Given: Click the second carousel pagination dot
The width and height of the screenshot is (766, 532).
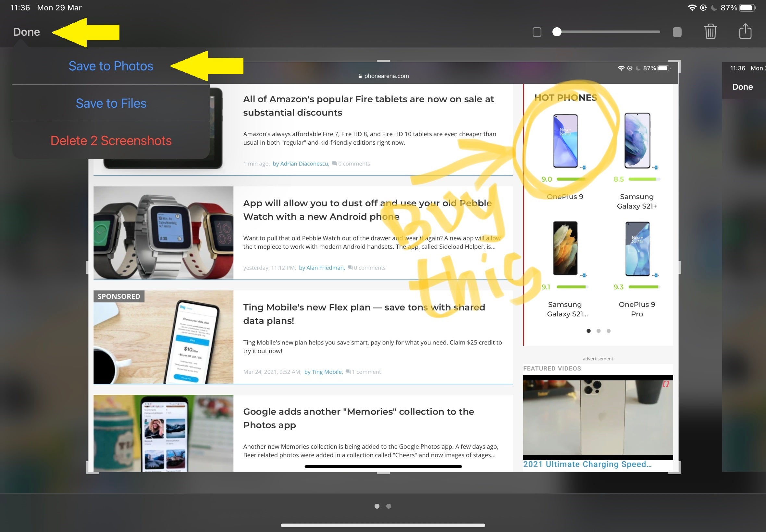Looking at the screenshot, I should 599,331.
